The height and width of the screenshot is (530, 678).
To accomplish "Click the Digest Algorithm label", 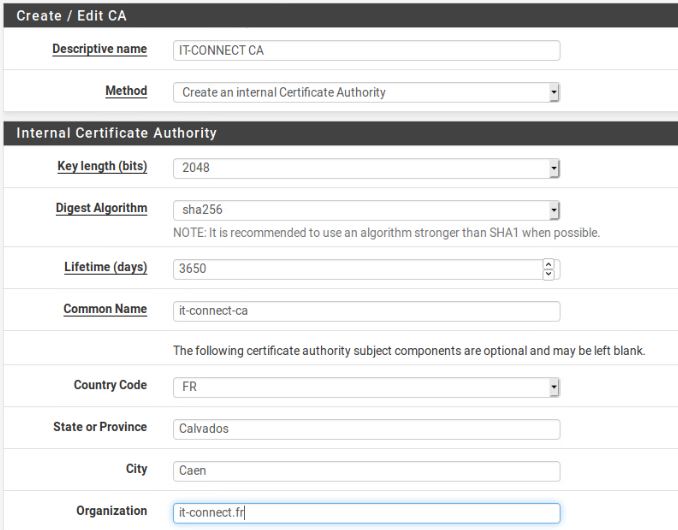I will click(x=101, y=208).
